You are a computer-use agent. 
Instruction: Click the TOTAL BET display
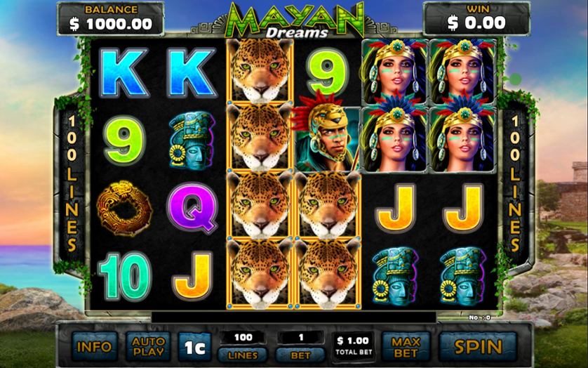pos(353,346)
